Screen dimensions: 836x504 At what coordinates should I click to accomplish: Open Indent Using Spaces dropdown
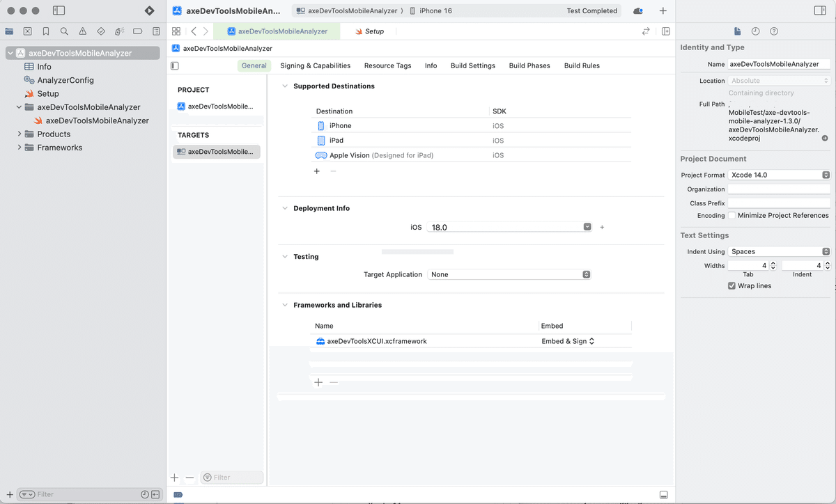[779, 251]
